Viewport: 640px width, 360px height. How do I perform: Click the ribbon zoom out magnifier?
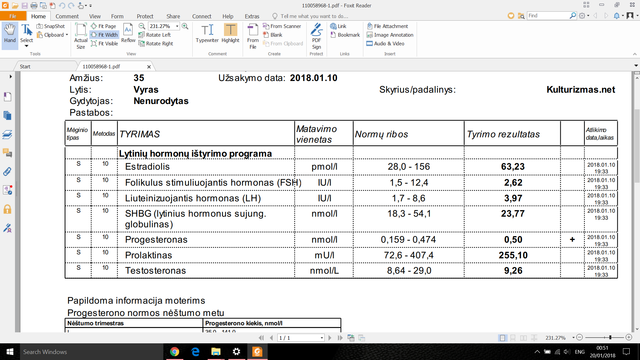tap(142, 26)
